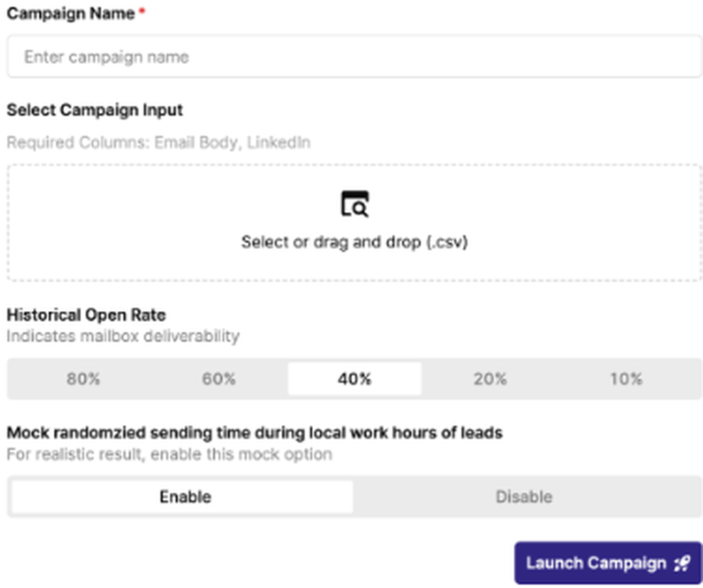Click the file search icon in upload area
The width and height of the screenshot is (703, 588).
[x=354, y=204]
